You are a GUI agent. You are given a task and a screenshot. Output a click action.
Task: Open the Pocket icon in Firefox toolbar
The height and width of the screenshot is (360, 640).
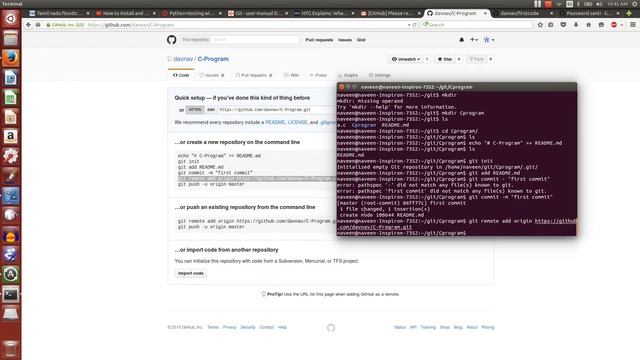pos(563,25)
